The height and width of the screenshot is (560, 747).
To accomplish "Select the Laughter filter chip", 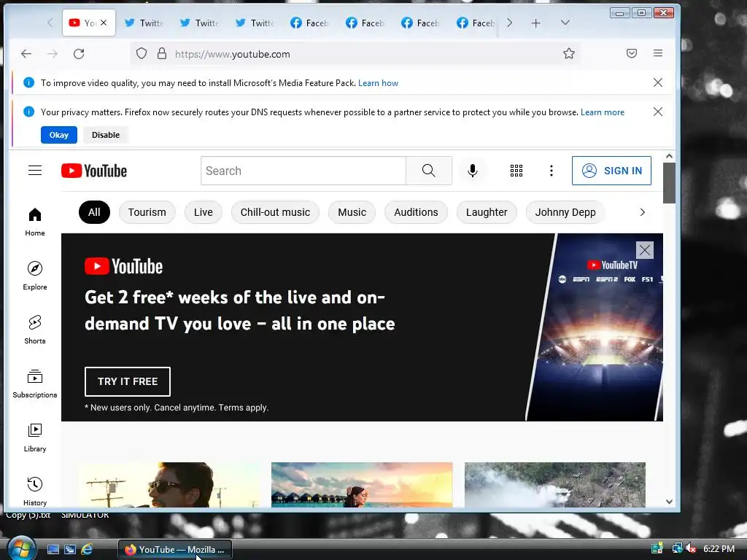I will click(487, 212).
